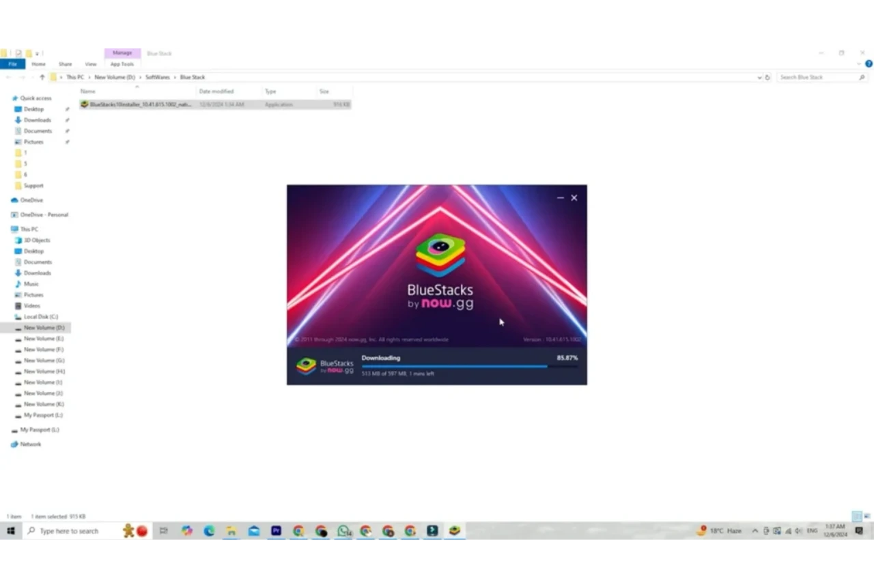
Task: Open Pictures under Quick access
Action: tap(33, 142)
